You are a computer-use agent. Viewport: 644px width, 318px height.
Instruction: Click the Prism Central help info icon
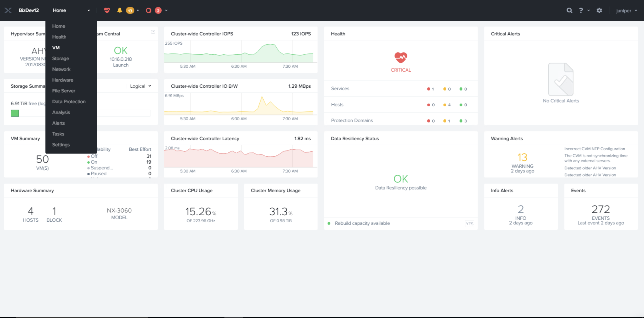[x=153, y=32]
